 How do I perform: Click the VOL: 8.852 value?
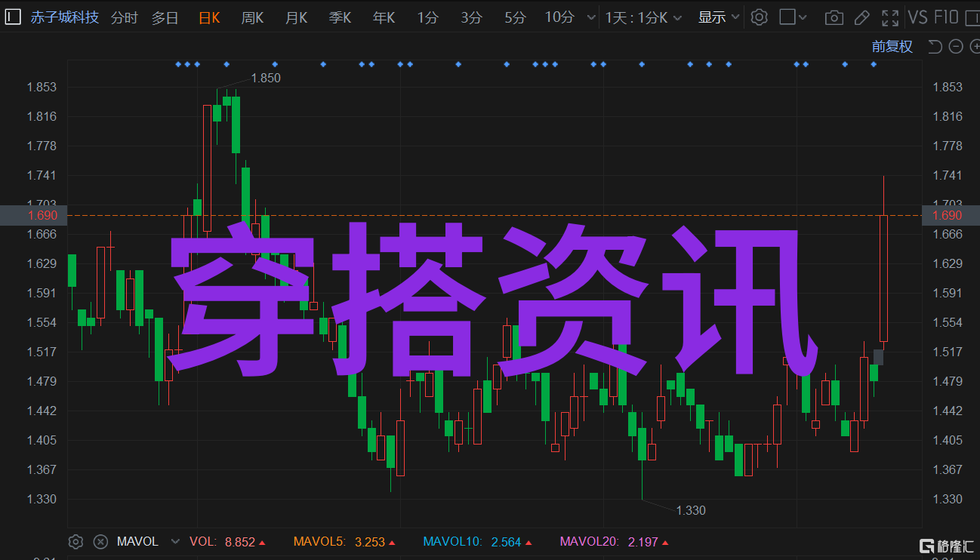pyautogui.click(x=227, y=542)
